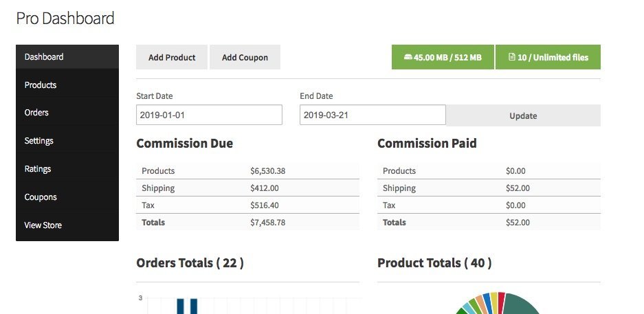Click the disk storage icon
This screenshot has width=644, height=314.
408,57
